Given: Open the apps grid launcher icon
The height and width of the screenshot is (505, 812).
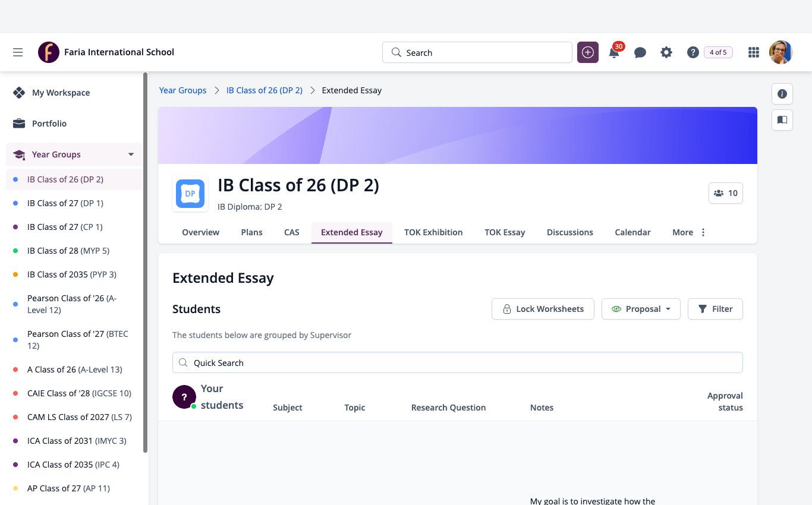Looking at the screenshot, I should pyautogui.click(x=754, y=52).
